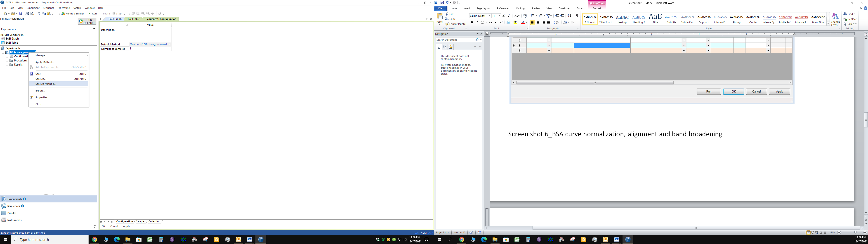Screen dimensions: 868x244
Task: Select Save As Method from context menu
Action: coord(46,84)
